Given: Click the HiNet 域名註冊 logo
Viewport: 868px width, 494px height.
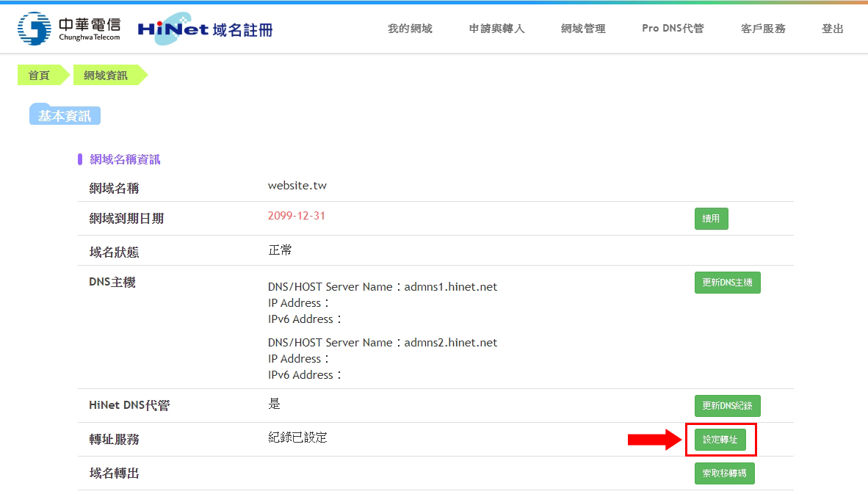Looking at the screenshot, I should tap(205, 29).
